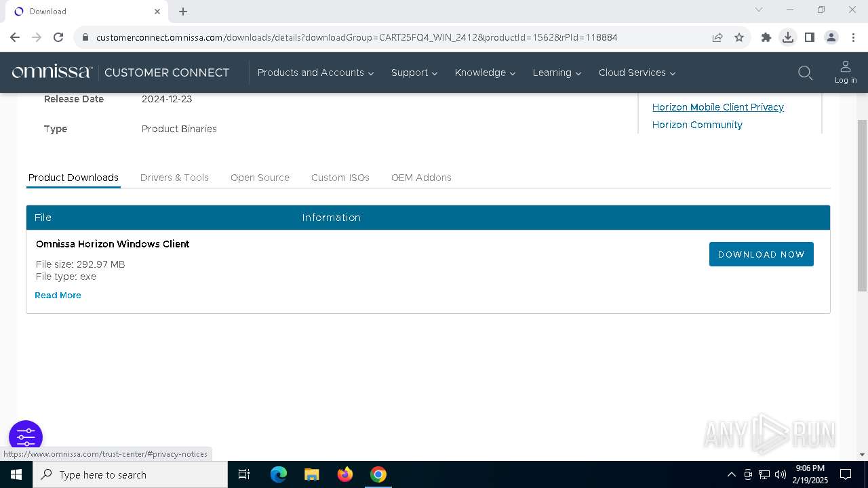Open the site search magnifier icon
The image size is (868, 488).
coord(805,73)
